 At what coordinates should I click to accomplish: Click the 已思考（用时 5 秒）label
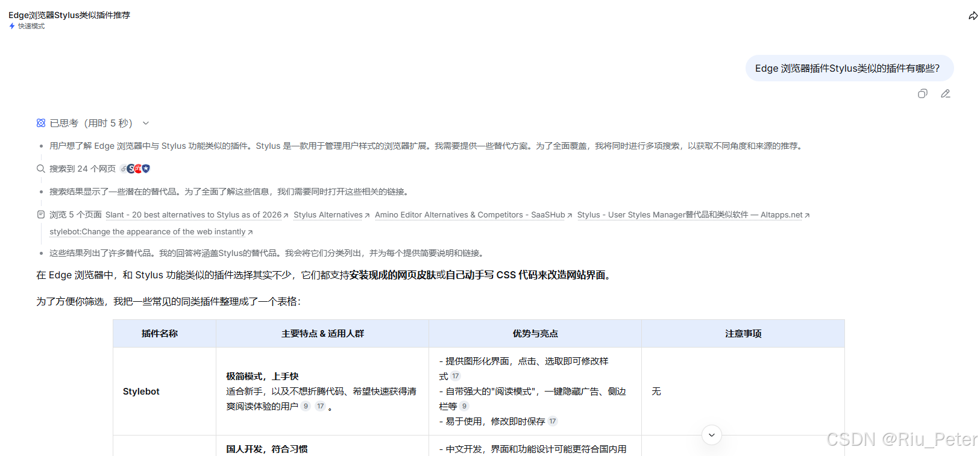[91, 123]
